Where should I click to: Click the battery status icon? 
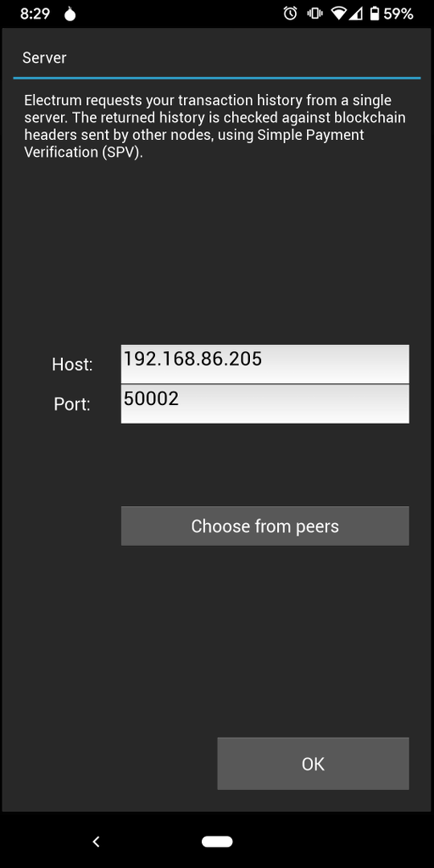[x=375, y=14]
